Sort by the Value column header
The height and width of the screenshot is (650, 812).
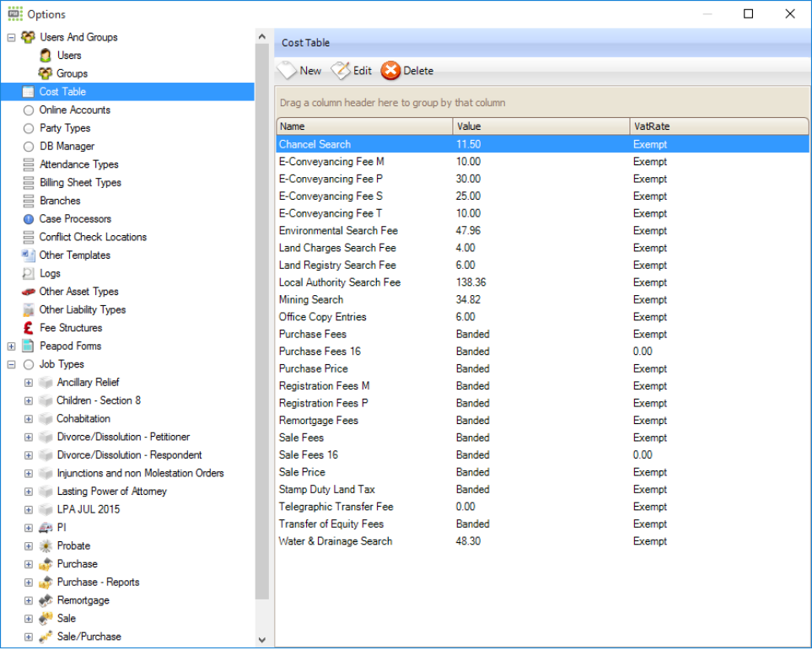point(540,126)
